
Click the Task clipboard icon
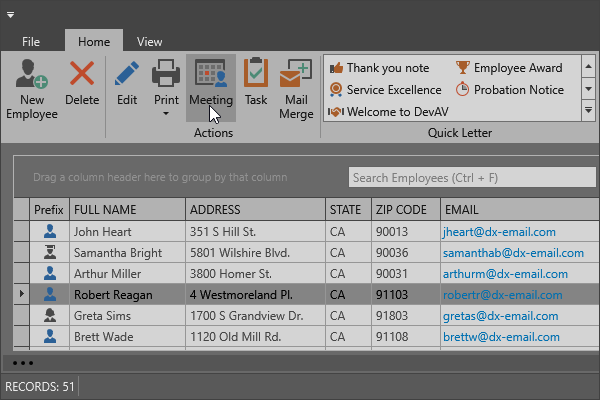pos(256,75)
